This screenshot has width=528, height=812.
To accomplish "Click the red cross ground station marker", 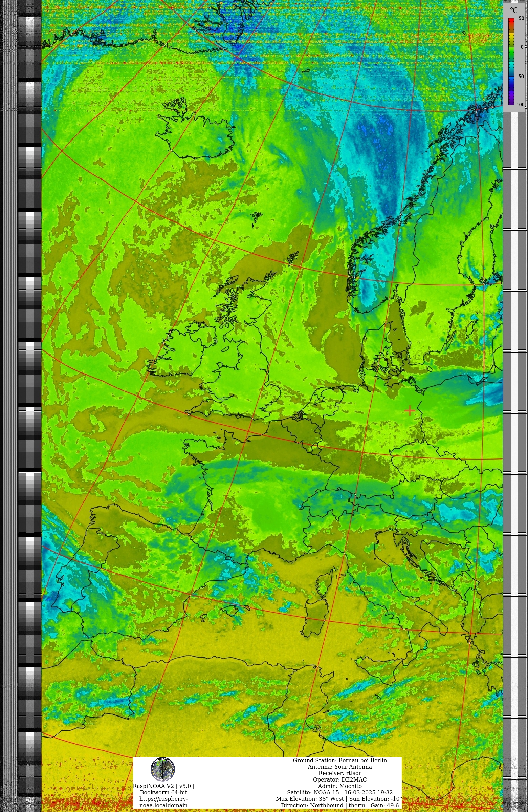I will click(x=410, y=411).
